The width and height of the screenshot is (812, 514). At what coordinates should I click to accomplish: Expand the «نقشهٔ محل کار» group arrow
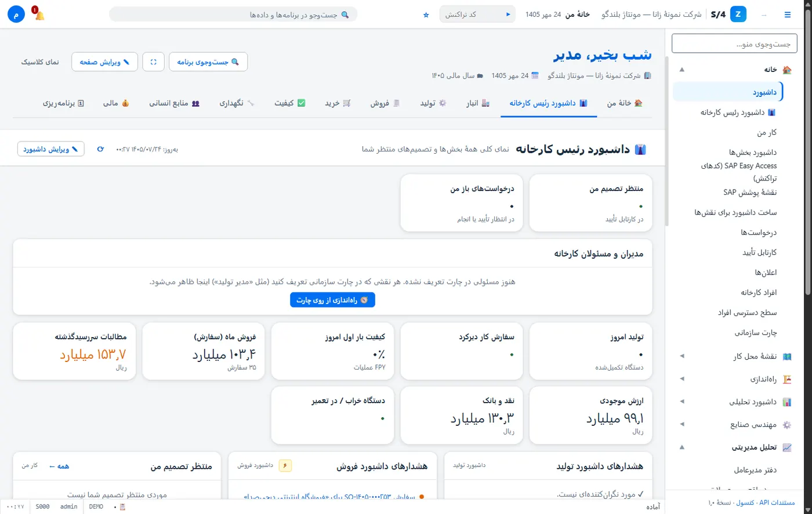pyautogui.click(x=681, y=357)
